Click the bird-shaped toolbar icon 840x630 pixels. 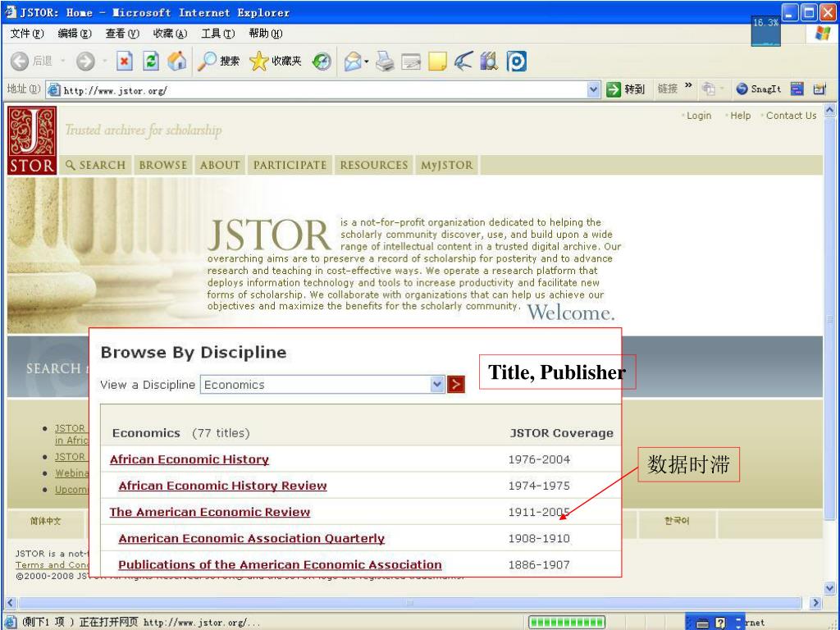pos(463,61)
